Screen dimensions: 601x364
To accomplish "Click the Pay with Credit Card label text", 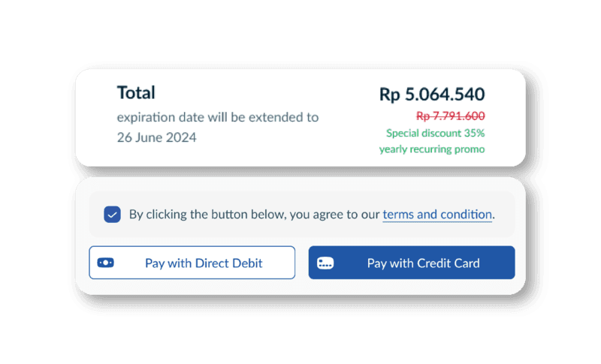I will click(x=423, y=263).
